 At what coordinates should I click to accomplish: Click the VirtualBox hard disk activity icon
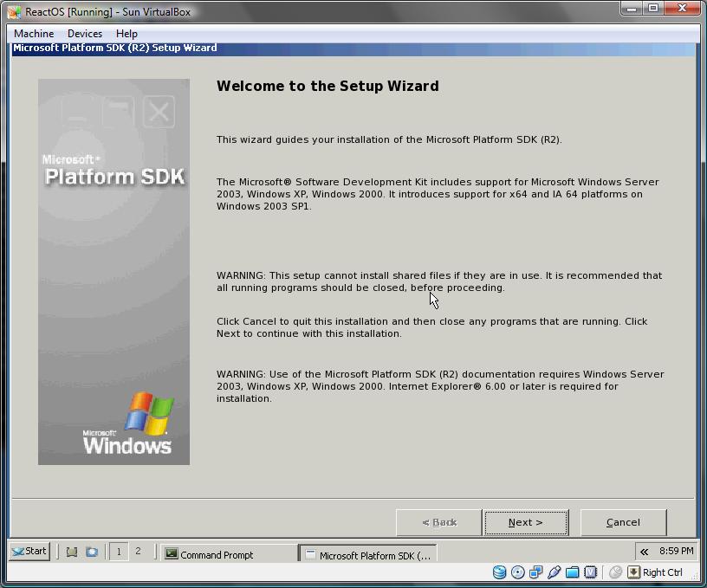[x=499, y=572]
